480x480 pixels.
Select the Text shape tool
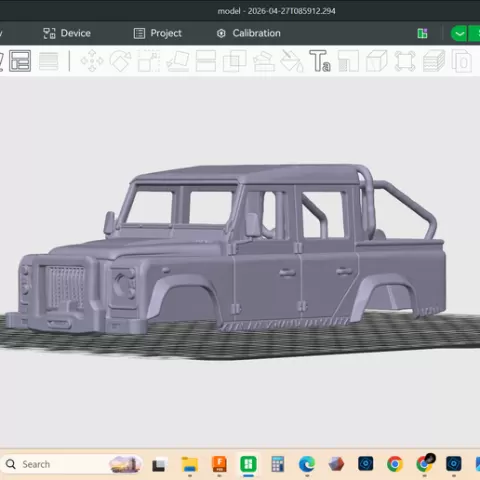pos(320,61)
